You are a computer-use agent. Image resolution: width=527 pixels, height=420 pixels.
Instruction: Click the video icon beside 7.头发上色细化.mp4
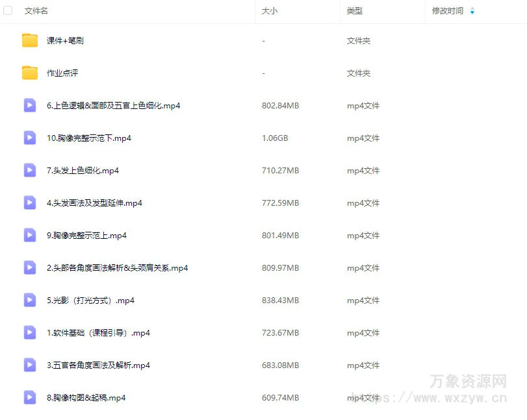pos(29,170)
